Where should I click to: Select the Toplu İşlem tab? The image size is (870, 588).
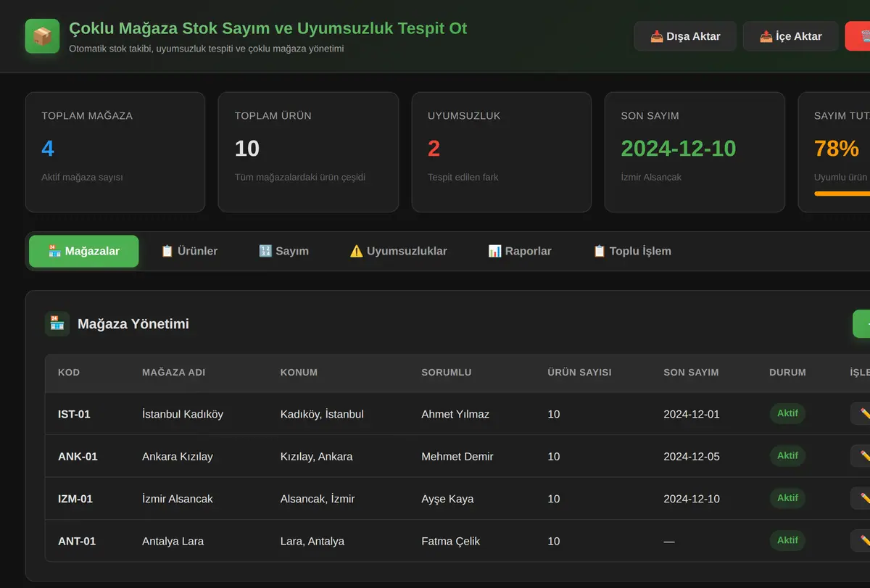click(632, 252)
